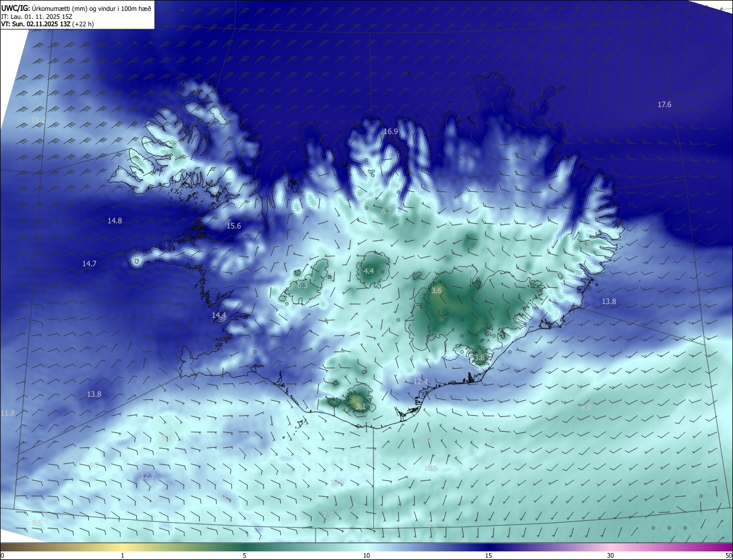Click the 15 tick on the color scale

tap(488, 556)
